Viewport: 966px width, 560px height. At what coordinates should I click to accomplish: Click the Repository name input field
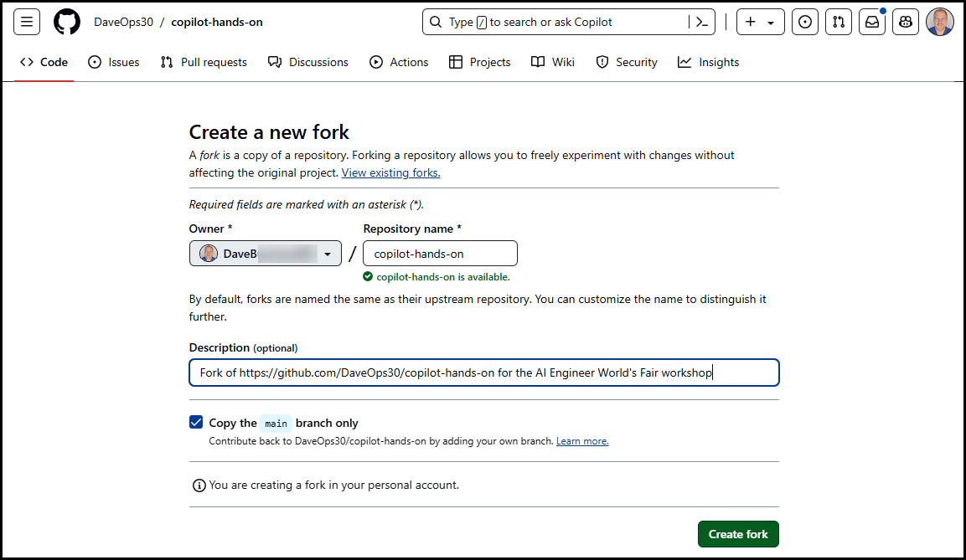[x=440, y=254]
